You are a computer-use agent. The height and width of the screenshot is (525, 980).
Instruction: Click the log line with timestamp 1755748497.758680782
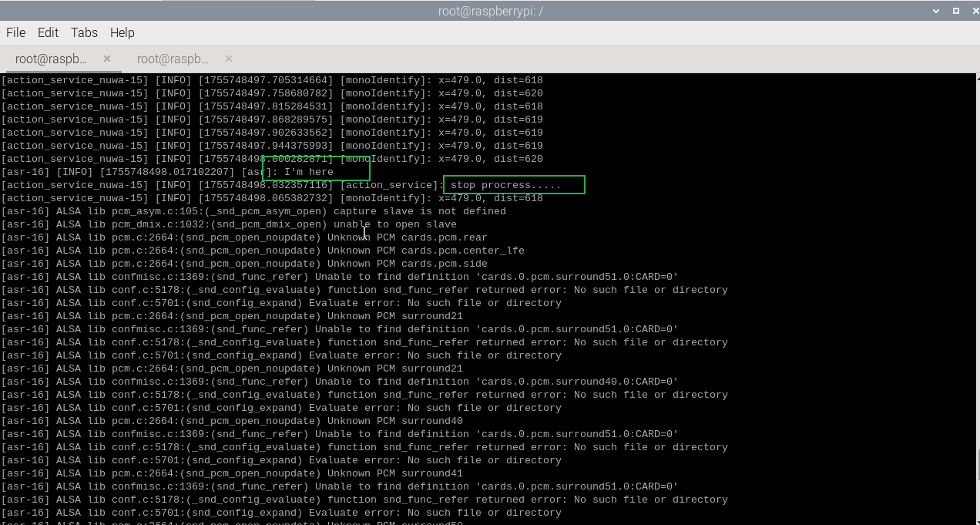272,93
